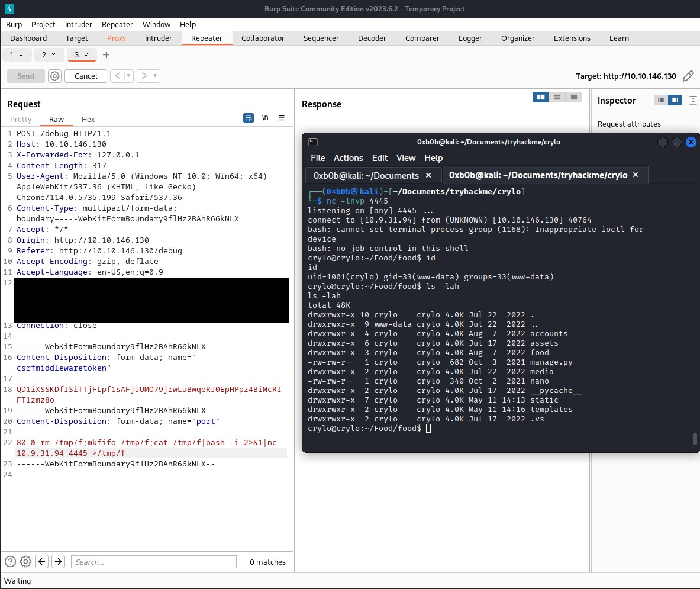The height and width of the screenshot is (589, 700).
Task: Close Repeater tab 3
Action: 86,55
